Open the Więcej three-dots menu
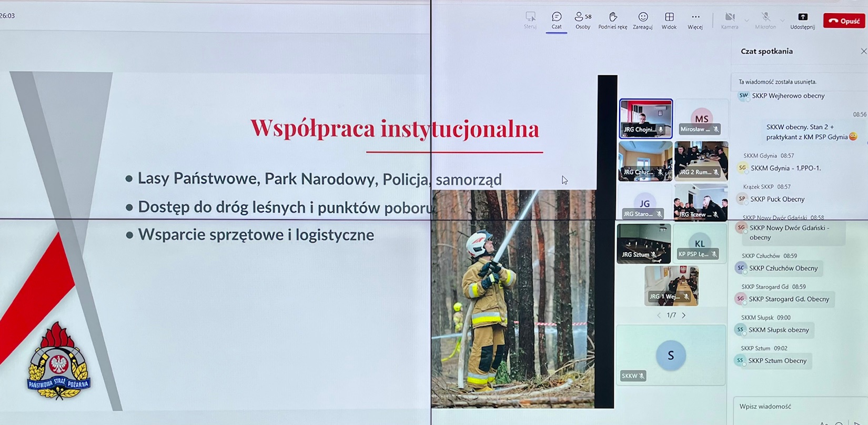The width and height of the screenshot is (868, 425). (x=695, y=20)
